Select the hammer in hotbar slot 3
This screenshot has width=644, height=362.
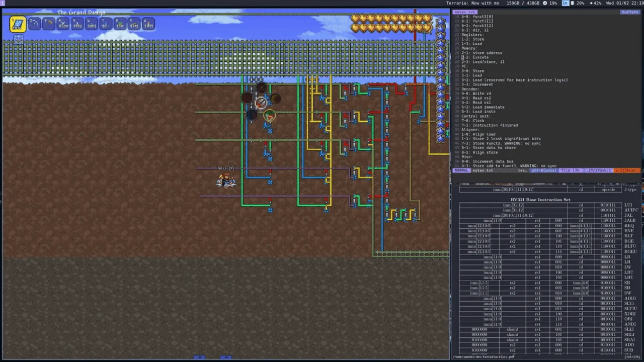[x=49, y=24]
